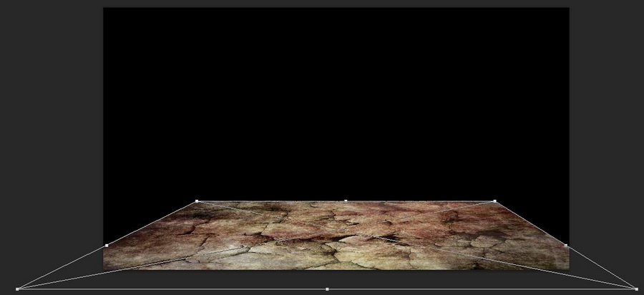644x295 pixels.
Task: Click the right-side middle transform handle
Action: point(565,246)
